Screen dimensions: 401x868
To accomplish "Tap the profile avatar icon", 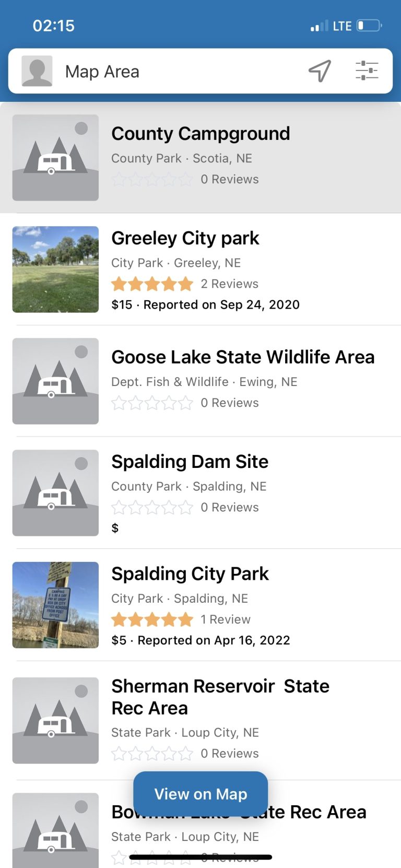I will pos(37,71).
